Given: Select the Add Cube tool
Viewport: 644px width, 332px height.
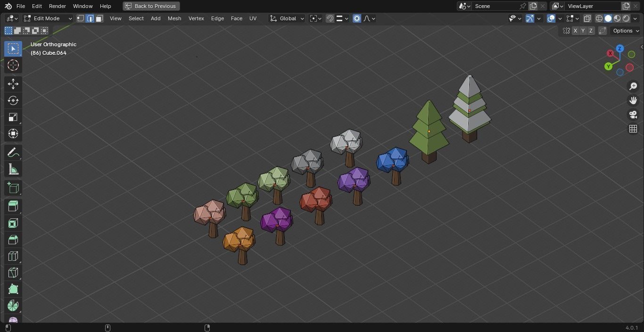Looking at the screenshot, I should tap(13, 188).
